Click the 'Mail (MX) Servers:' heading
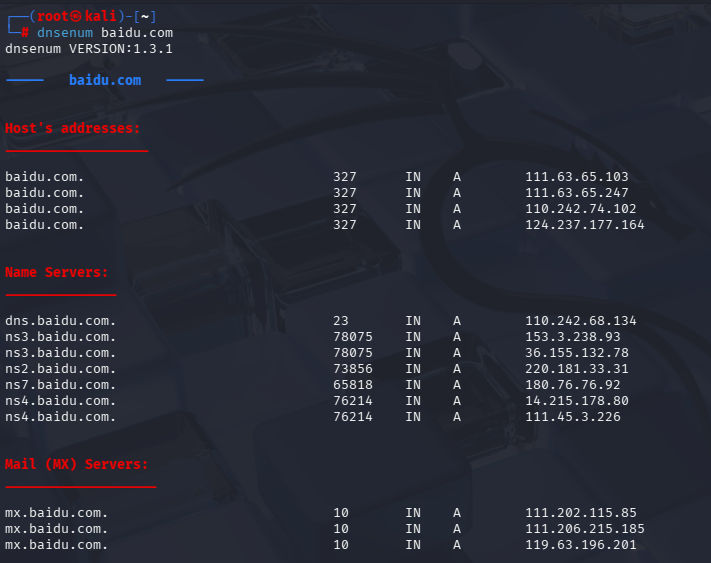This screenshot has width=711, height=563. point(77,465)
